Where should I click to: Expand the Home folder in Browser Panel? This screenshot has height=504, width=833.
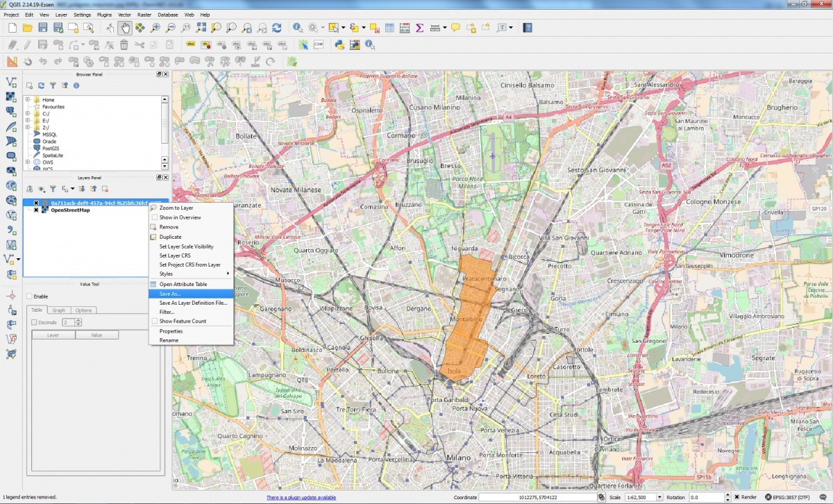(x=28, y=100)
